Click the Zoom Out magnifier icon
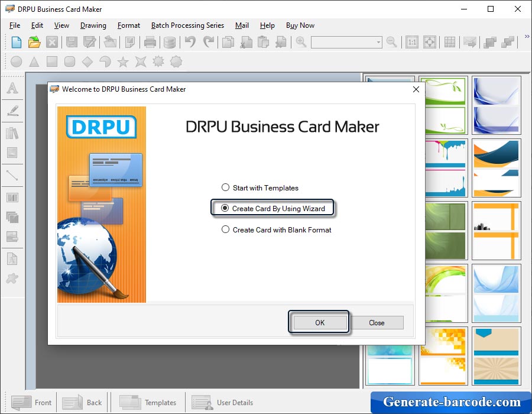The width and height of the screenshot is (532, 414). point(391,43)
